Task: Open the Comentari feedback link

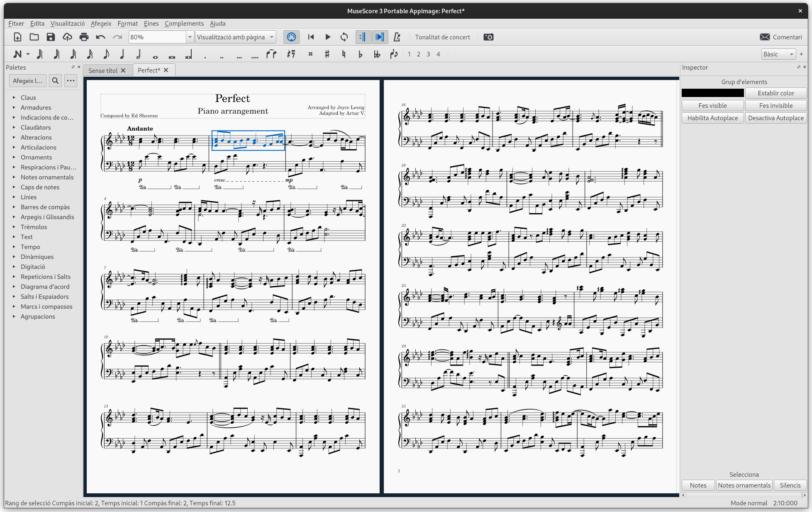Action: [781, 37]
